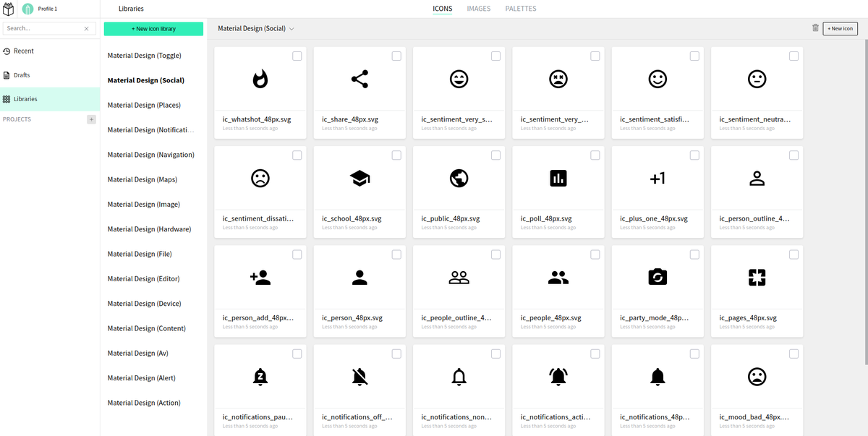The height and width of the screenshot is (436, 868).
Task: Open Material Design (Alert) library
Action: click(x=142, y=378)
